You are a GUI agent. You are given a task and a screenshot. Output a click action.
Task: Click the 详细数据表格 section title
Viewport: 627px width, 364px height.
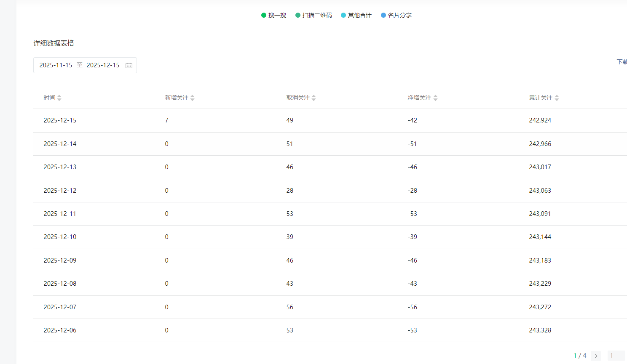pyautogui.click(x=54, y=43)
